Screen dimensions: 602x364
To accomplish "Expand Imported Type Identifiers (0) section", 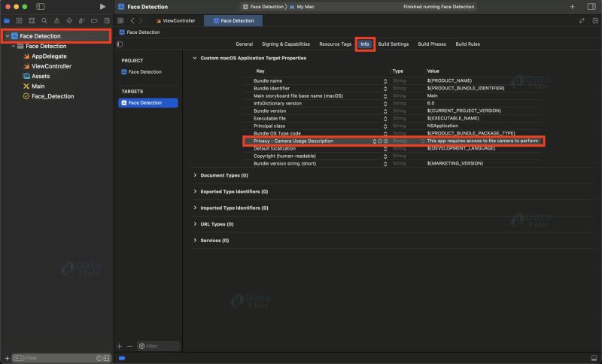I will click(x=195, y=208).
